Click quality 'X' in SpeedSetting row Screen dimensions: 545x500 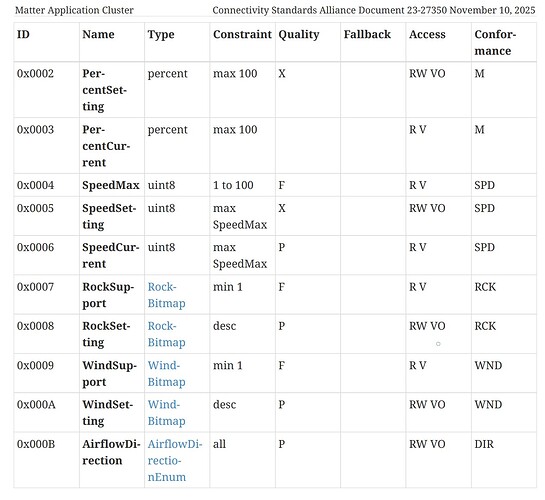coord(282,208)
